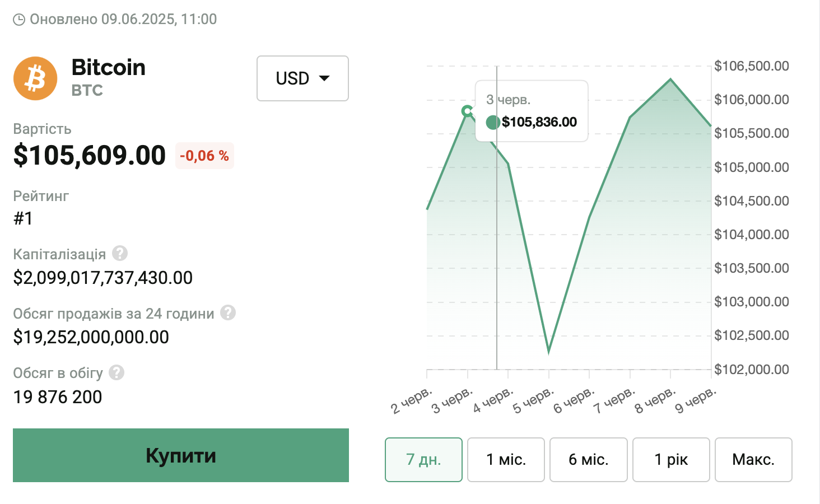Select the 1 рік time range
Screen dimensions: 820x504
[x=671, y=460]
